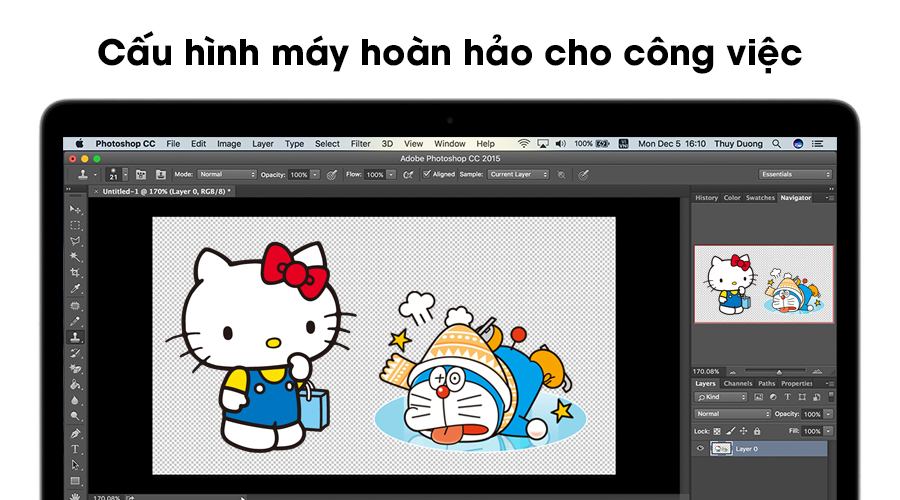Select the Eraser tool
Image resolution: width=900 pixels, height=500 pixels.
tap(75, 369)
